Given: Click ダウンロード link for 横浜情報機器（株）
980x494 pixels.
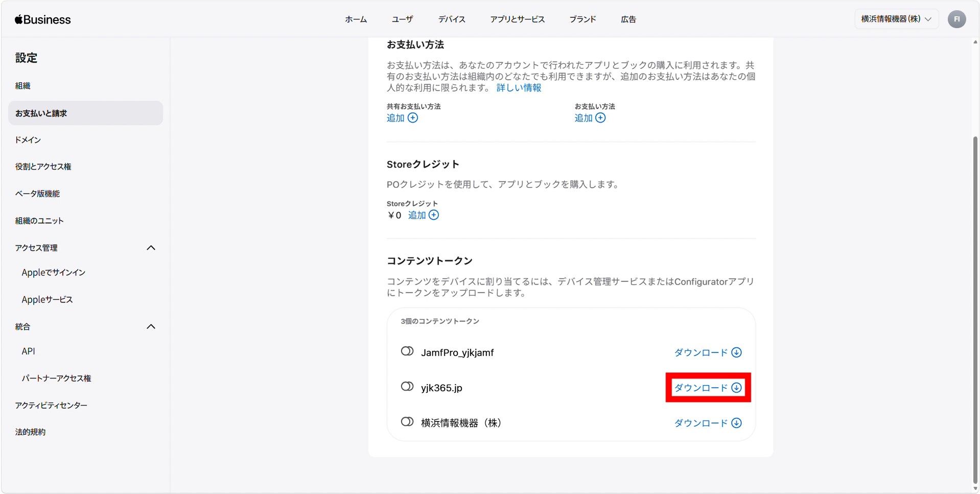Looking at the screenshot, I should click(701, 423).
